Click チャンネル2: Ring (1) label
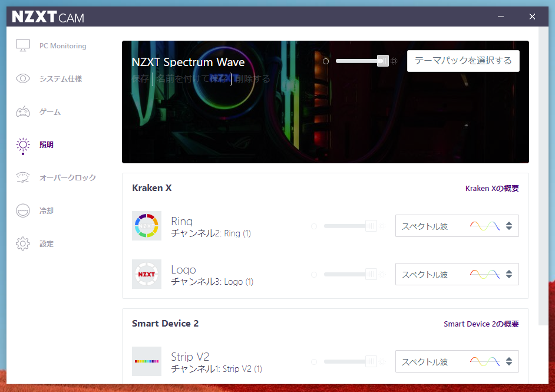The width and height of the screenshot is (555, 392). (x=211, y=233)
